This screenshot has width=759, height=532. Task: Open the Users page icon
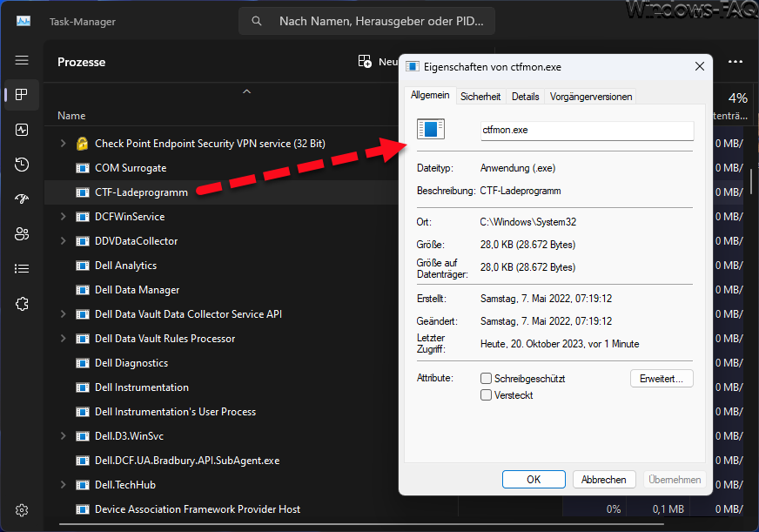22,234
